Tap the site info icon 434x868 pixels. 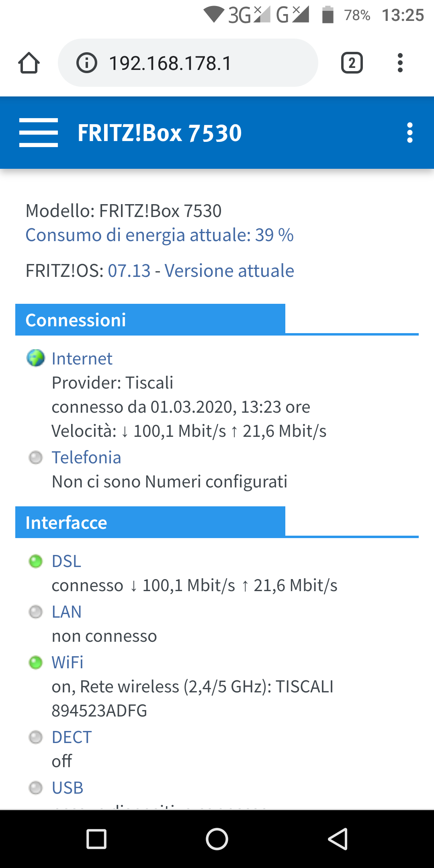87,63
